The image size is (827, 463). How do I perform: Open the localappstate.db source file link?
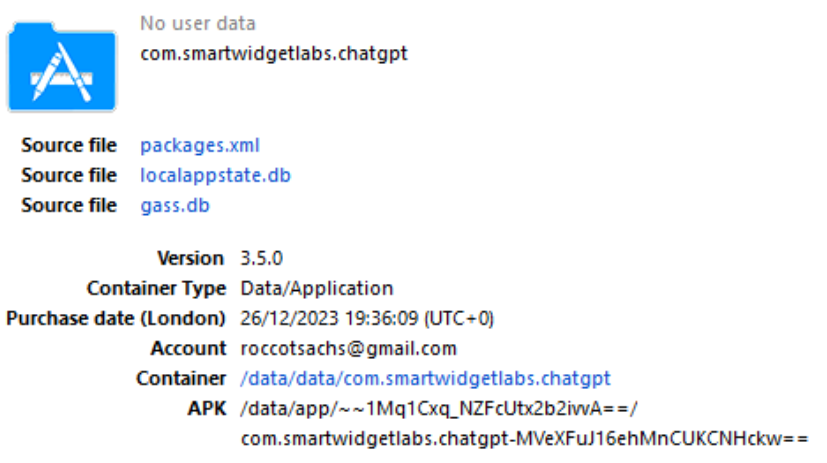pos(215,176)
